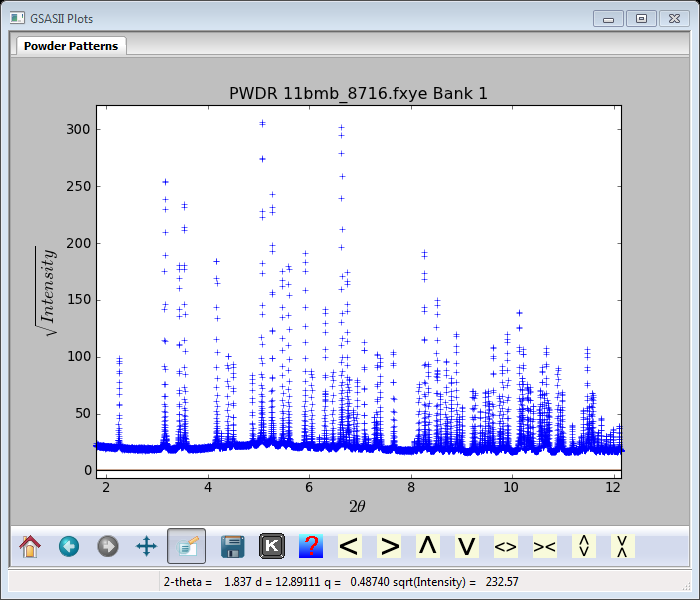
Task: Compress X axis with >< button
Action: click(x=545, y=546)
